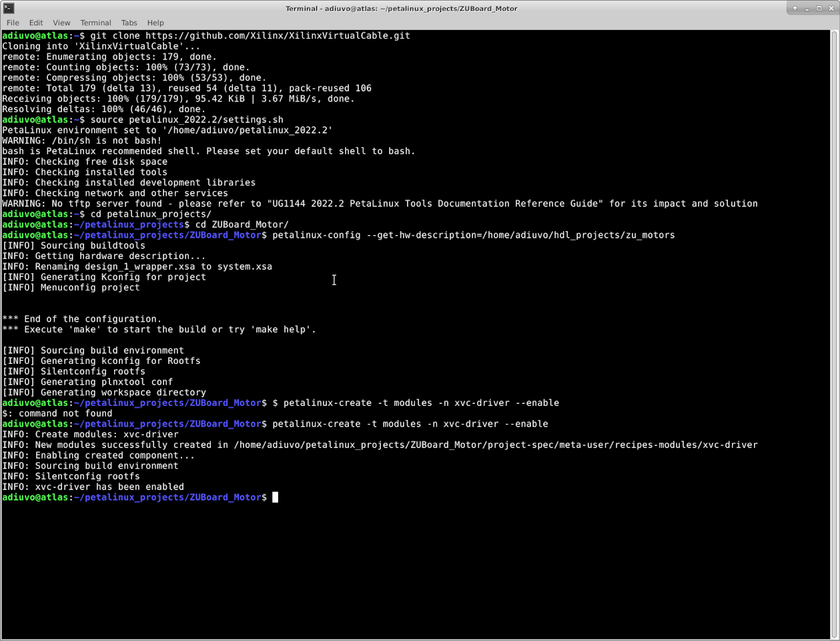Click the 'New modules successfully created' path line

(380, 445)
